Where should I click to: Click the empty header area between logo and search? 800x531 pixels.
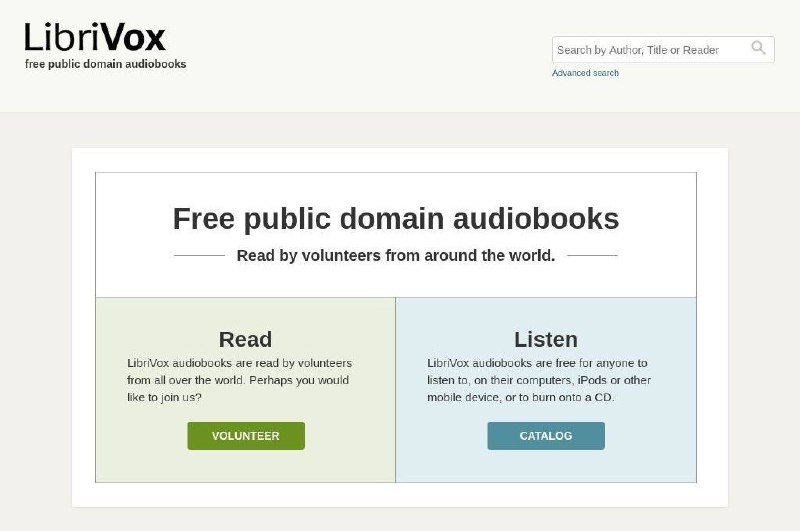[367, 51]
